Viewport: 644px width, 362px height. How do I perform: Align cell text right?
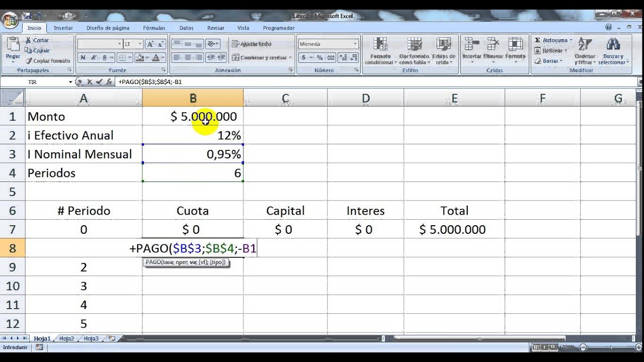[199, 57]
